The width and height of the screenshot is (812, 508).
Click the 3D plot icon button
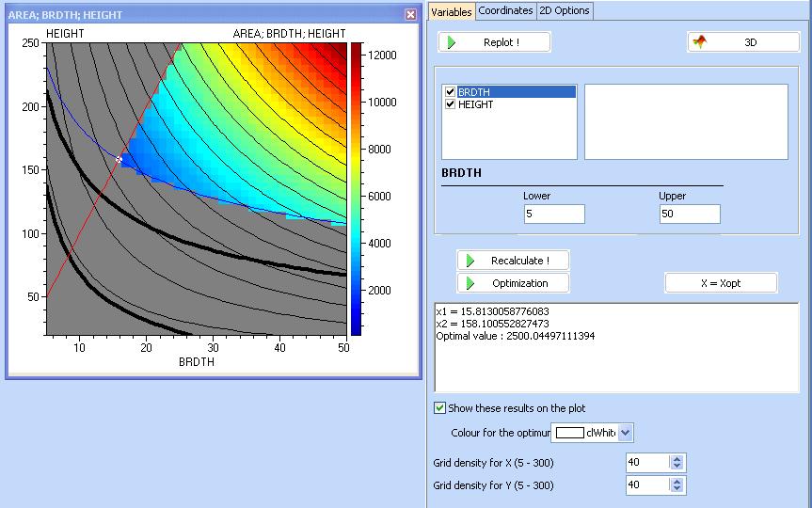700,42
